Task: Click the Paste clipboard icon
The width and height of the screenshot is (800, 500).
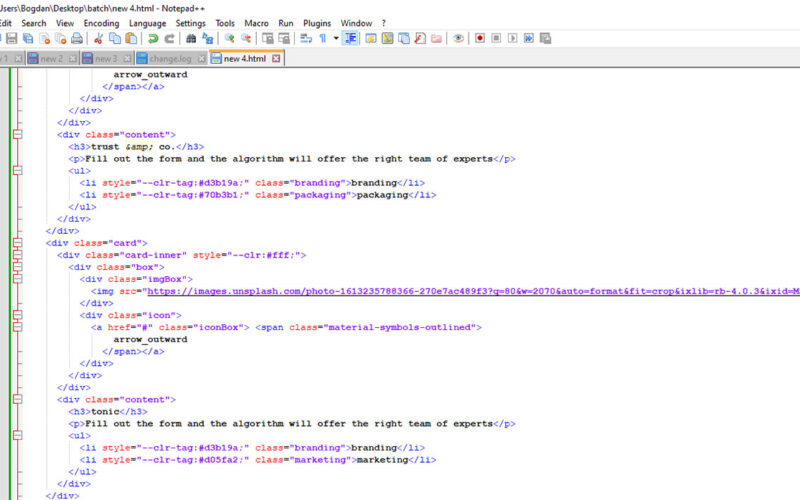Action: pos(131,38)
